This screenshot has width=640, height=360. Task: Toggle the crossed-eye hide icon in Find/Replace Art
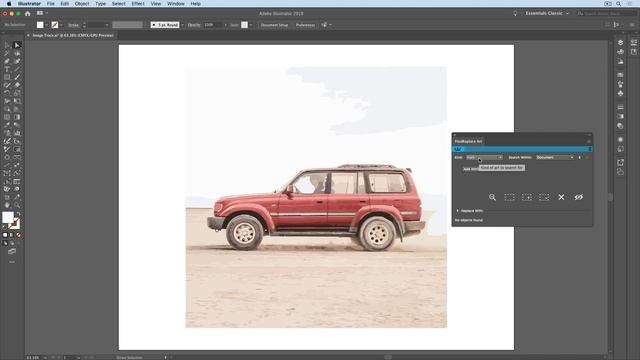[x=578, y=197]
